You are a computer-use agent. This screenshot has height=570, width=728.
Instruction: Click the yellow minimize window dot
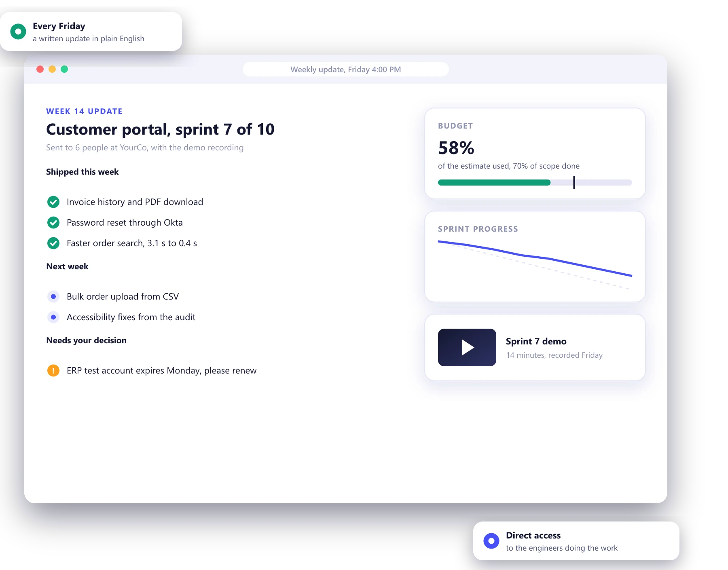52,69
